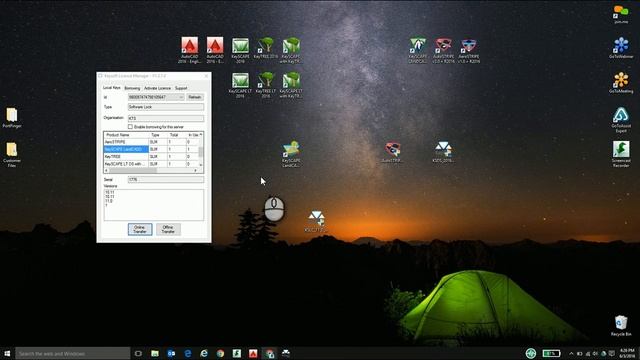
Task: Click the Windows Start button
Action: click(x=7, y=353)
